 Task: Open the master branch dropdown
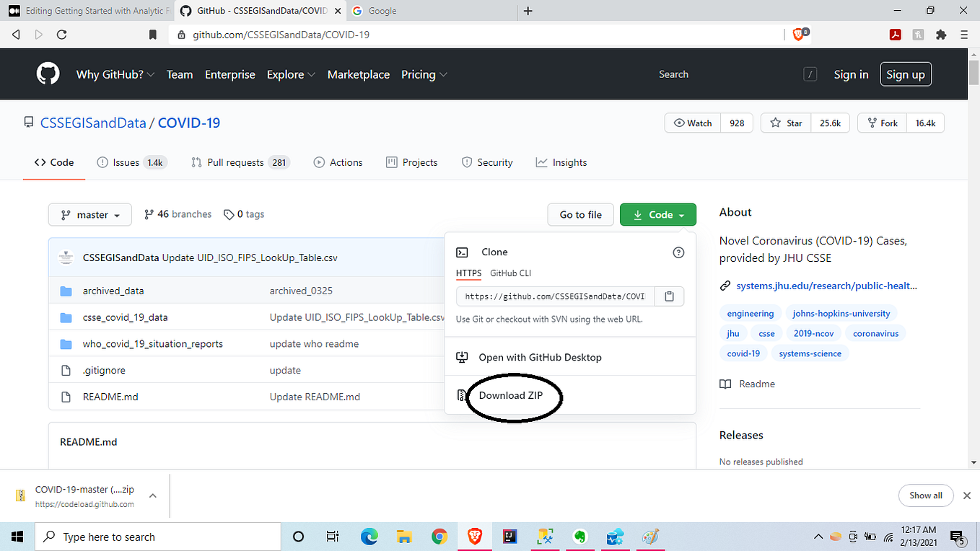tap(89, 214)
